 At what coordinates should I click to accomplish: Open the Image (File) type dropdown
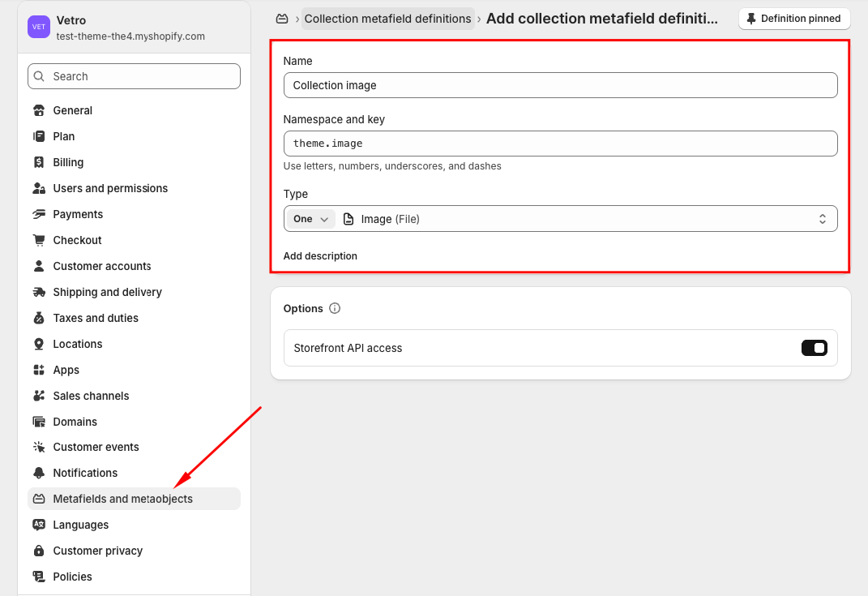(x=584, y=219)
